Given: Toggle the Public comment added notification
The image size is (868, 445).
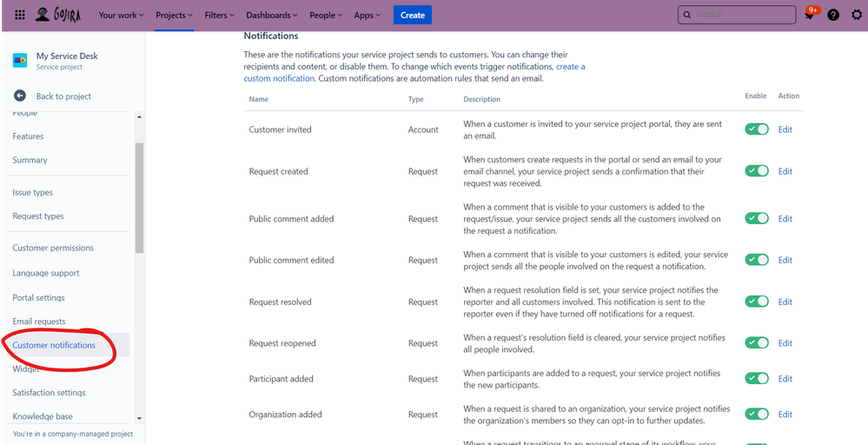Looking at the screenshot, I should (757, 218).
